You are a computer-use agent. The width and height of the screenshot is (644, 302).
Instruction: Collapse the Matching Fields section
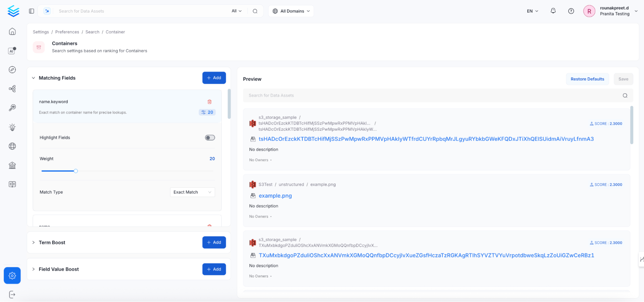click(x=34, y=78)
